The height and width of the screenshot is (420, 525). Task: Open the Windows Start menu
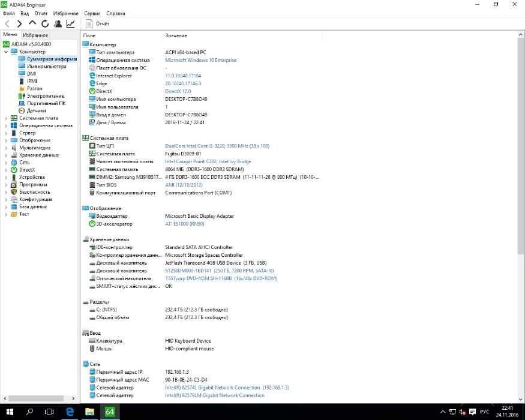click(x=10, y=412)
